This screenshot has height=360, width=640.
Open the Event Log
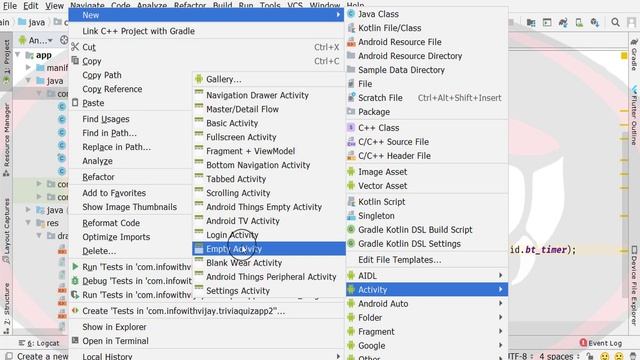601,343
